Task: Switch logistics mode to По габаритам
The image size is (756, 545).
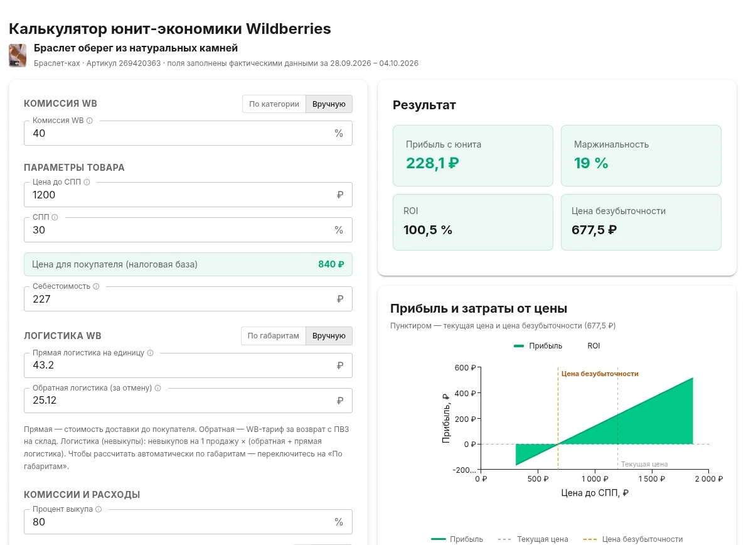Action: click(274, 336)
